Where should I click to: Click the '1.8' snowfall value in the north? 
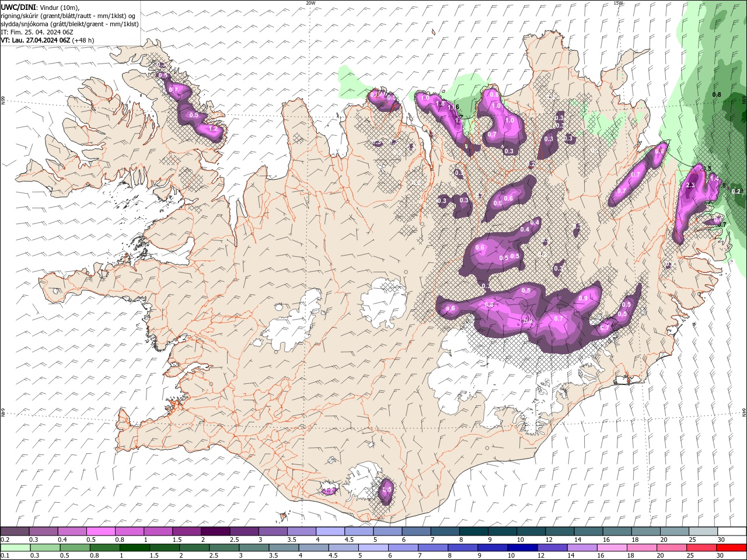(x=440, y=104)
